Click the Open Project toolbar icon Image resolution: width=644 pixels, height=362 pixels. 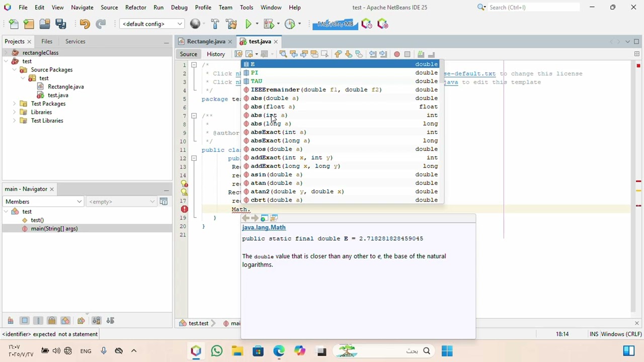click(x=45, y=24)
